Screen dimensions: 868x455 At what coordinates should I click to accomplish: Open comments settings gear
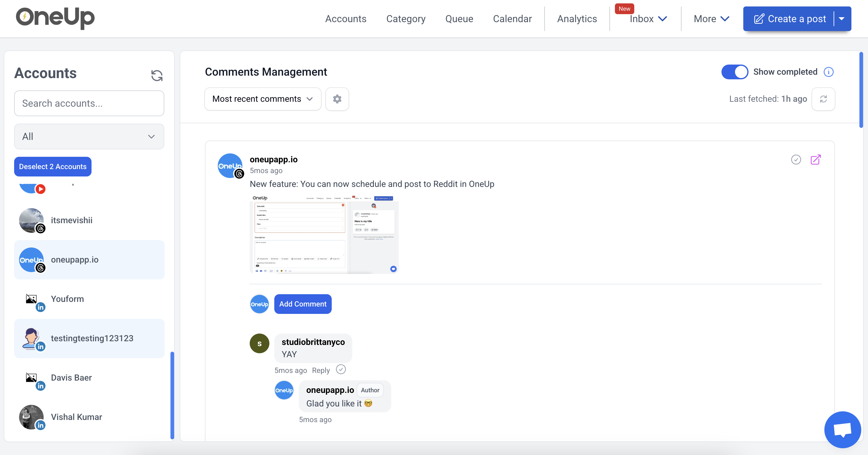click(x=337, y=99)
